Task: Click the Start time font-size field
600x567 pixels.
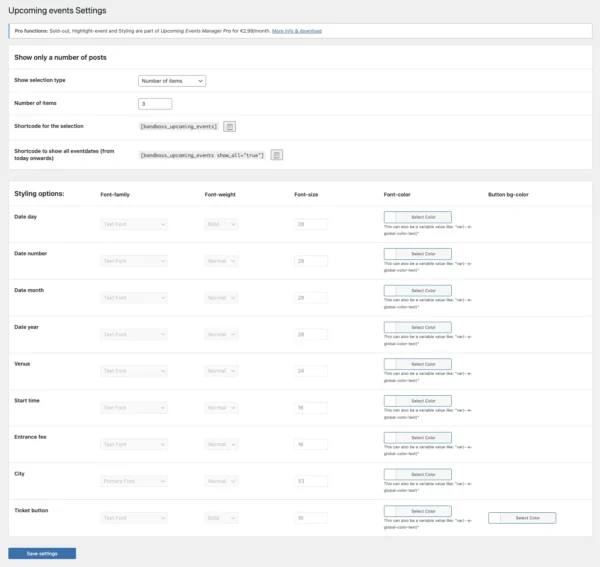Action: 310,408
